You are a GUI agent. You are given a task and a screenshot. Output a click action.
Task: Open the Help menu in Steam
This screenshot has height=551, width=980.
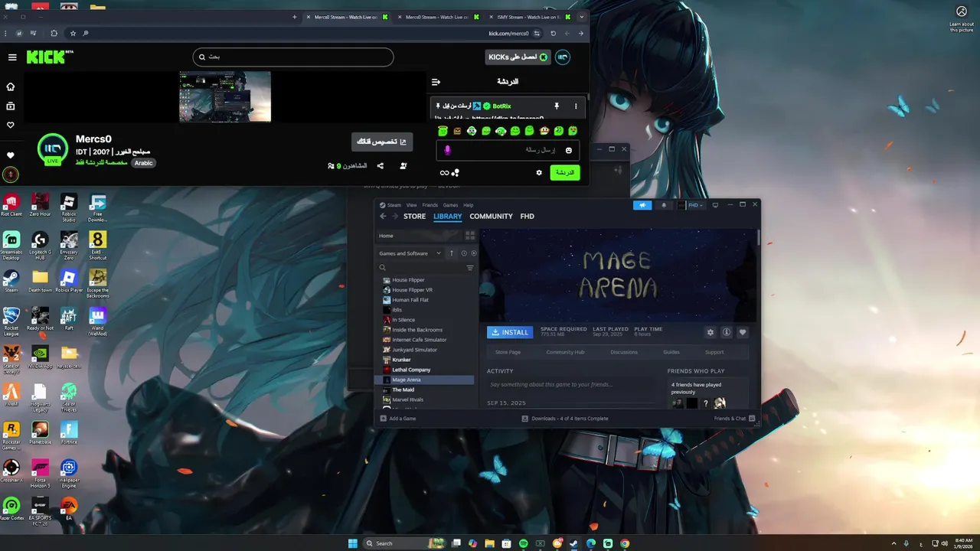(468, 205)
